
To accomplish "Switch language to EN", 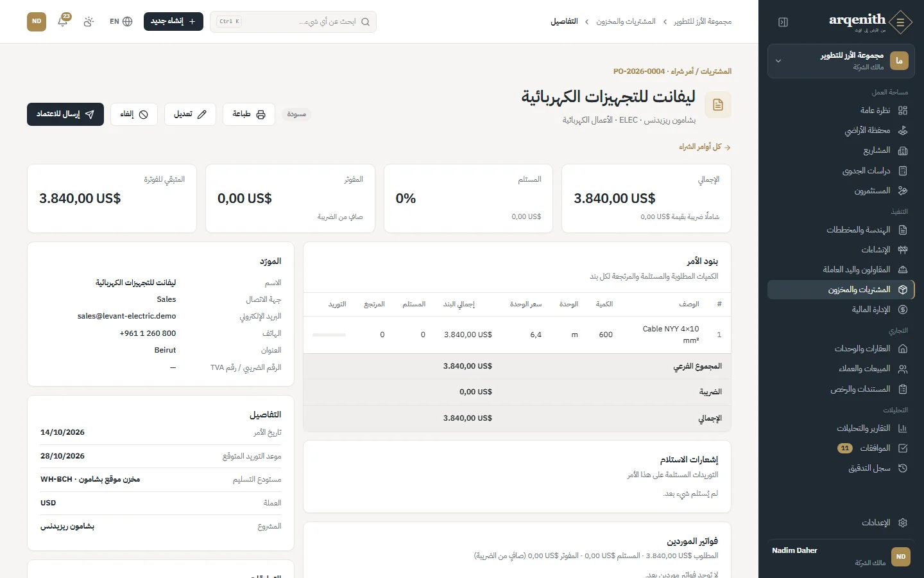I will [x=121, y=21].
